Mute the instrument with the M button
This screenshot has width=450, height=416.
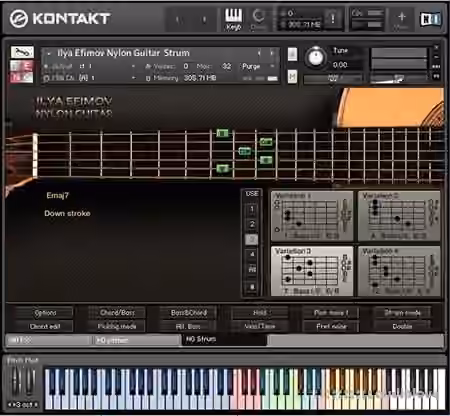pyautogui.click(x=292, y=77)
